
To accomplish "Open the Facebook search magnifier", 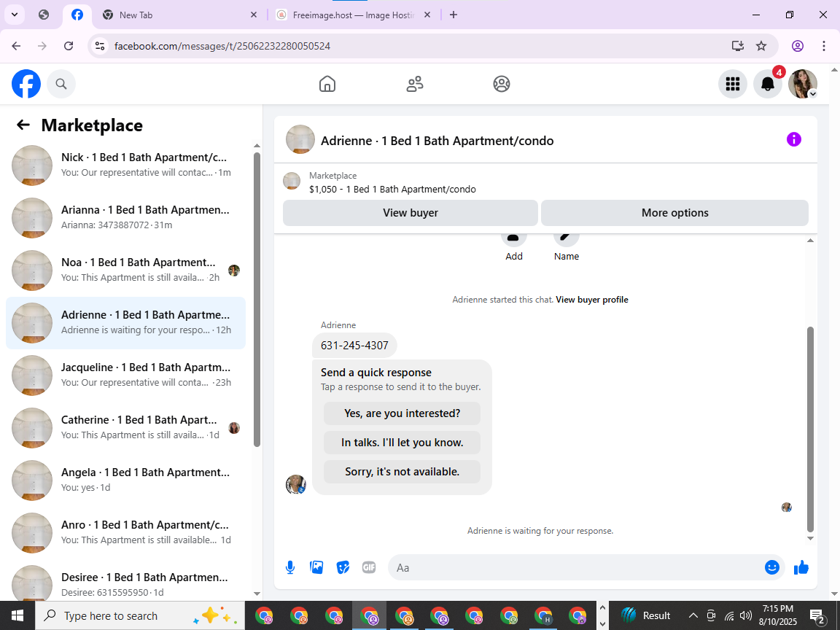I will click(61, 84).
